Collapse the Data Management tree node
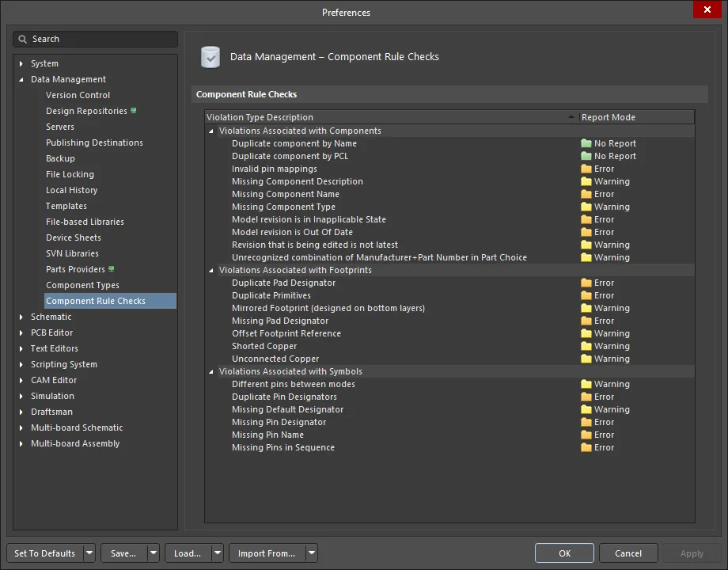 (x=21, y=79)
